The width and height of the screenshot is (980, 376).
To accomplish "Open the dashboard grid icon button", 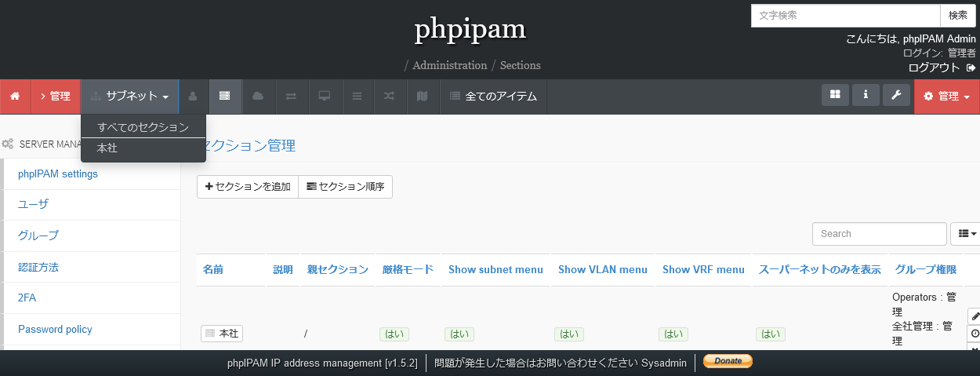I will pos(835,94).
